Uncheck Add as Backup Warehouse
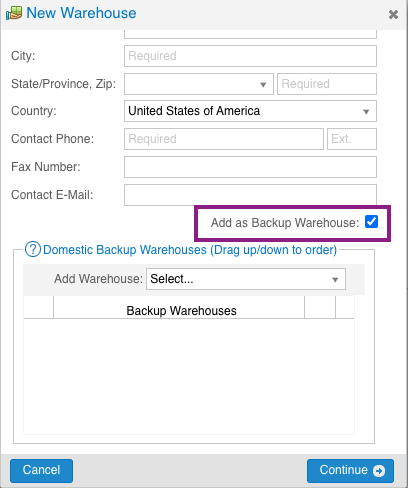This screenshot has width=408, height=488. pyautogui.click(x=371, y=222)
